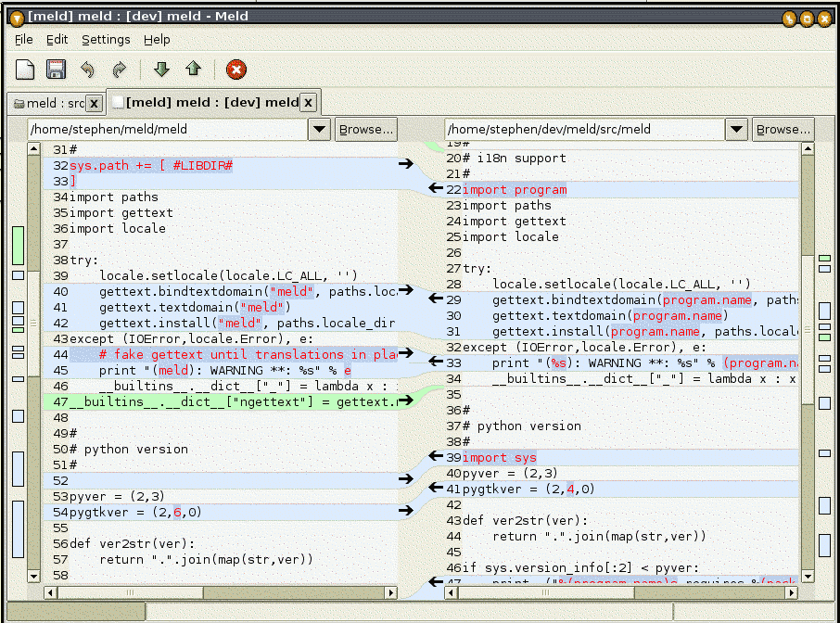The image size is (840, 623).
Task: Push 'import program' change to left pane
Action: pyautogui.click(x=435, y=189)
